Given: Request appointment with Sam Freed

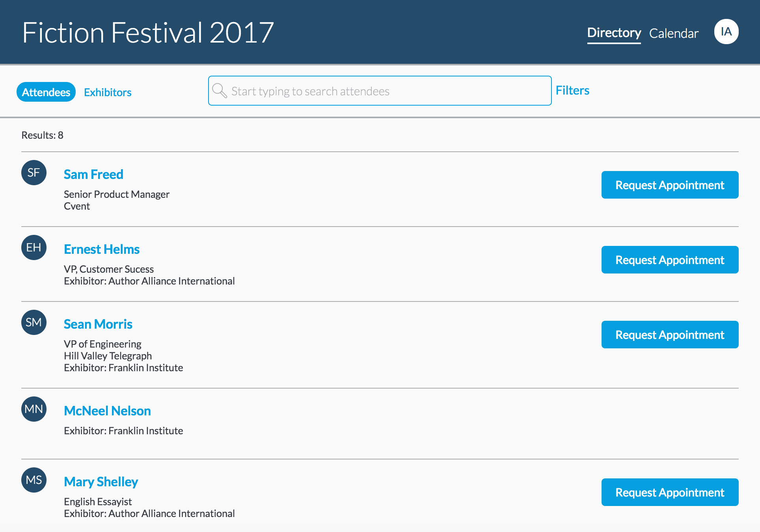Looking at the screenshot, I should pyautogui.click(x=670, y=185).
